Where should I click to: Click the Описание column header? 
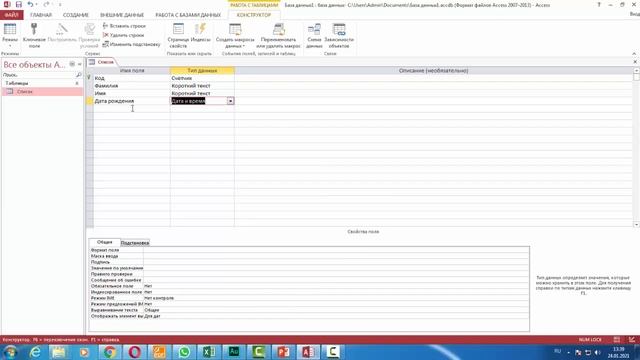pos(433,71)
